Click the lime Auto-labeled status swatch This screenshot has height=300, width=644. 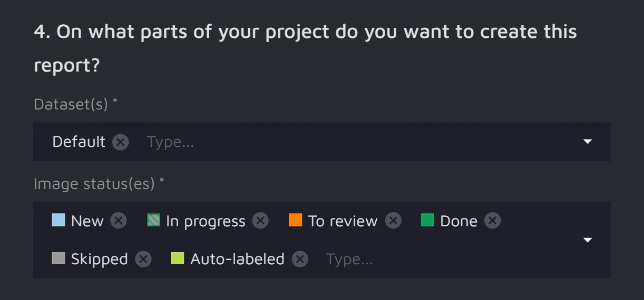click(x=178, y=258)
